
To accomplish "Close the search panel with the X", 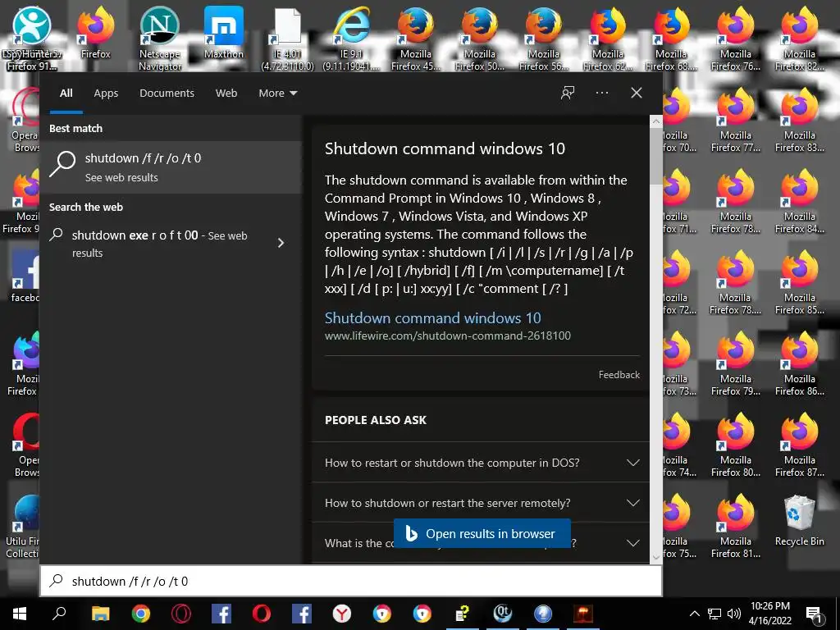I will pos(636,93).
